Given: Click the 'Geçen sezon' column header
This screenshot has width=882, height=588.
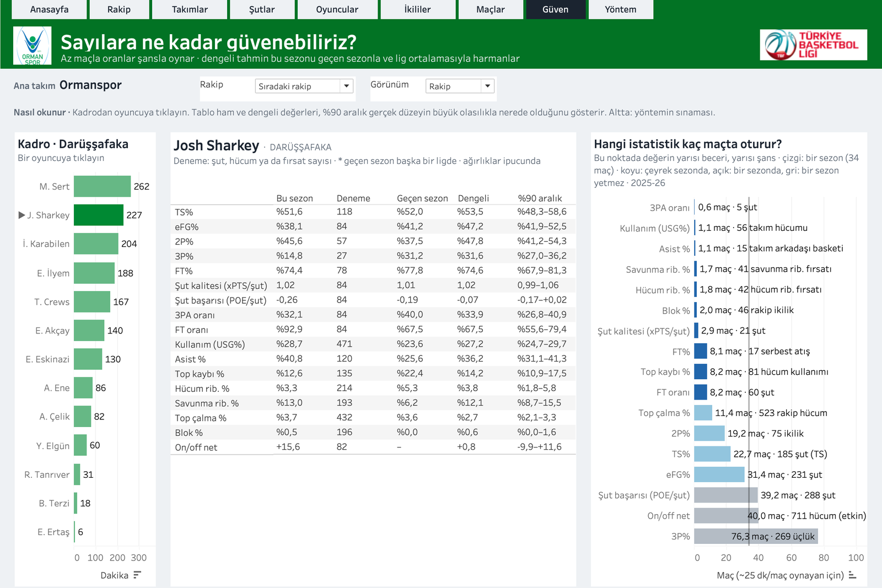Looking at the screenshot, I should pyautogui.click(x=422, y=198).
